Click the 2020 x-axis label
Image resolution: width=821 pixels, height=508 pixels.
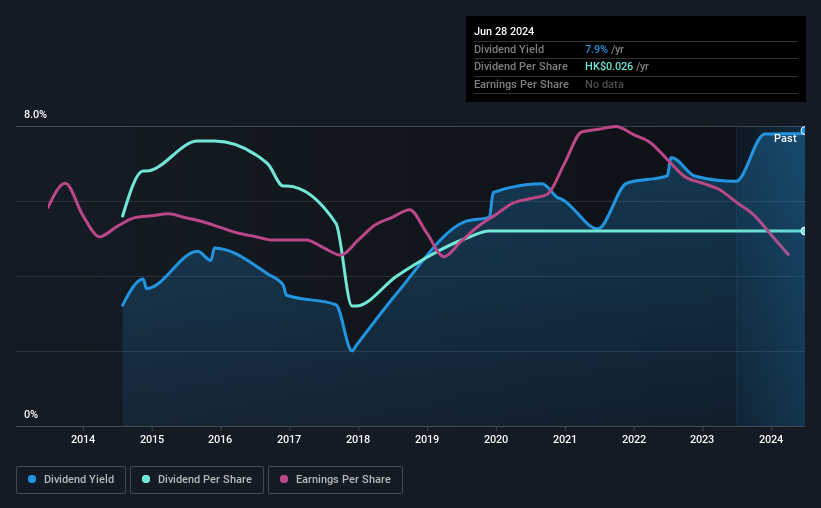coord(496,439)
